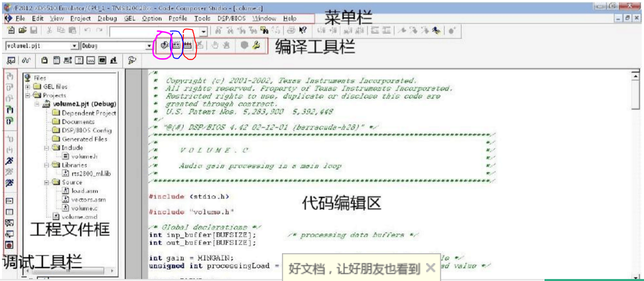Click the Copy icon in toolbar
Image resolution: width=644 pixels, height=281 pixels.
(61, 31)
